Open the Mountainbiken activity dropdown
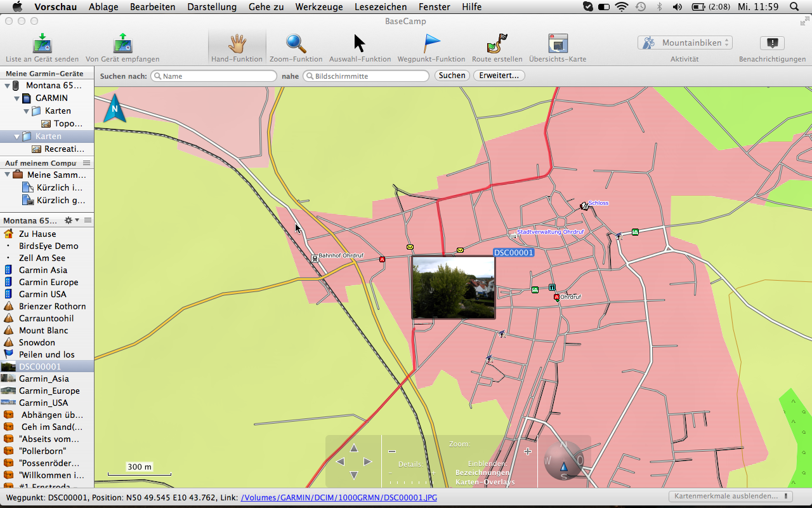Image resolution: width=812 pixels, height=508 pixels. pyautogui.click(x=684, y=43)
